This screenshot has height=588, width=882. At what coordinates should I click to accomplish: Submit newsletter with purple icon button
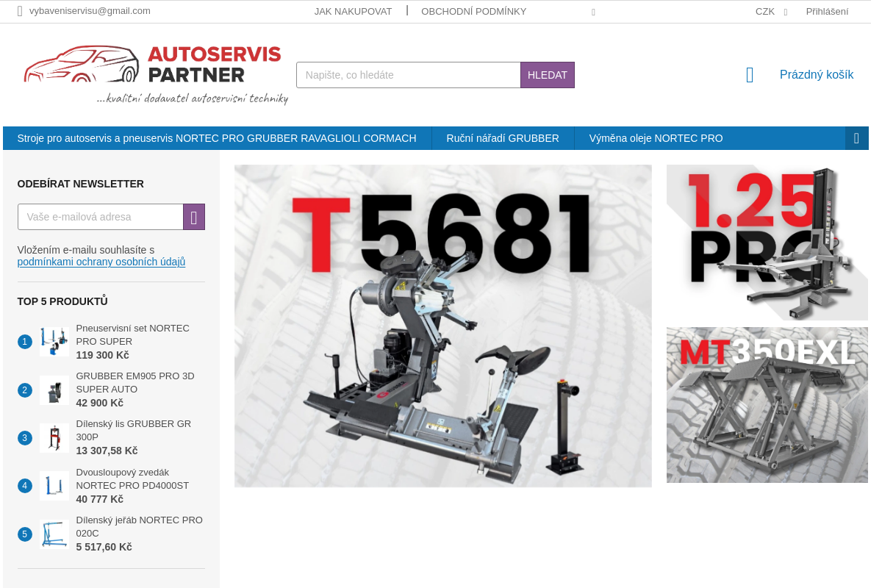pos(194,217)
